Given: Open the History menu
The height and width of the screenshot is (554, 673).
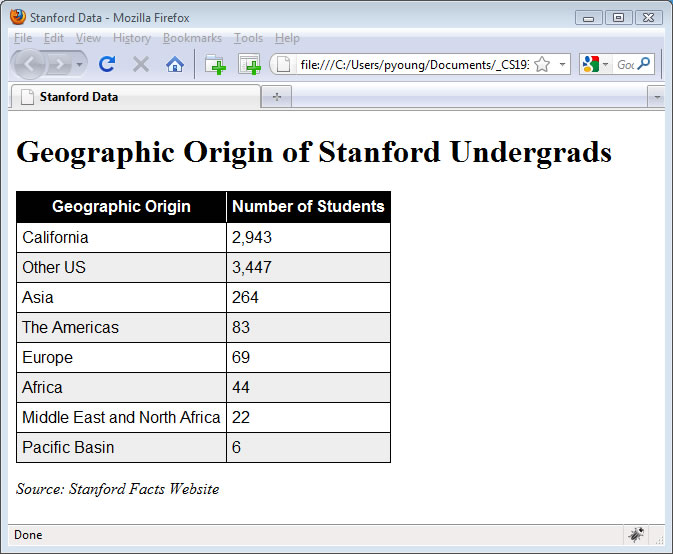Looking at the screenshot, I should 132,38.
